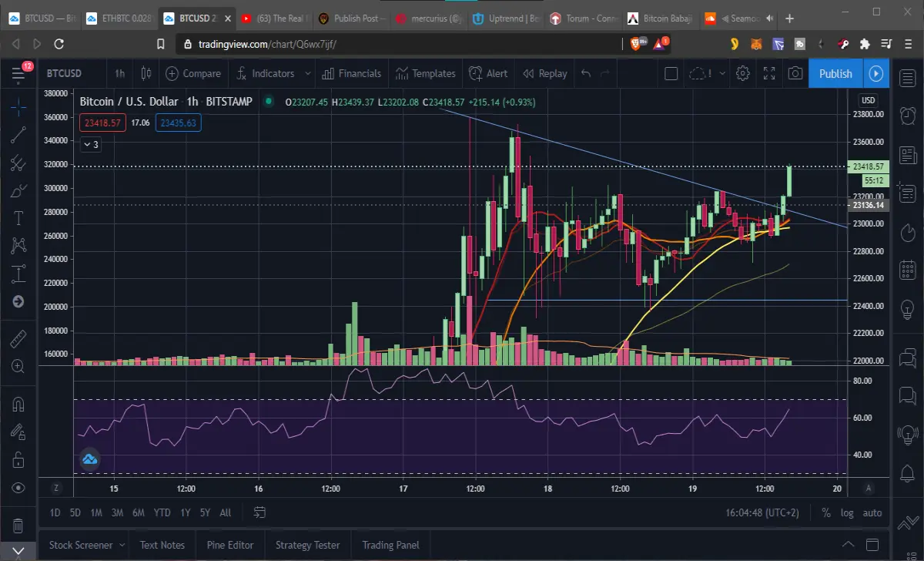
Task: Select the trend line drawing tool
Action: click(18, 136)
